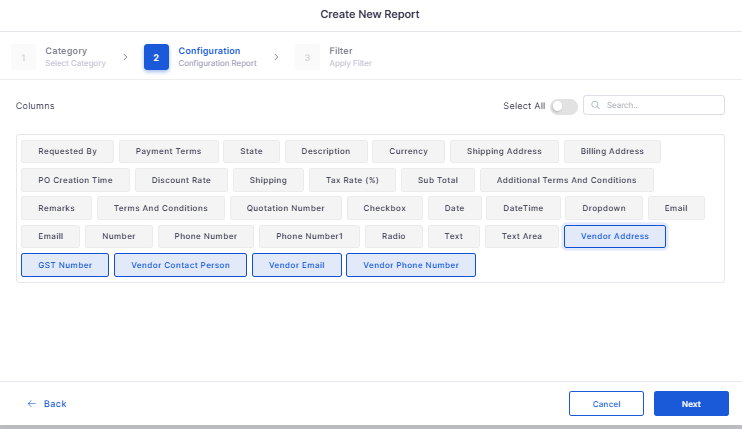Deselect the Vendor Email column

point(297,265)
